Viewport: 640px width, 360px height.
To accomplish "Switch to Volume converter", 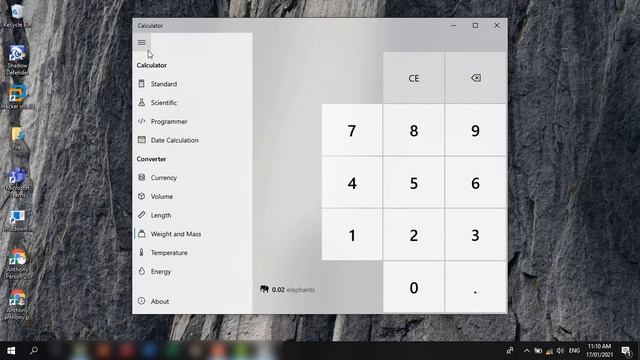I will click(x=192, y=196).
